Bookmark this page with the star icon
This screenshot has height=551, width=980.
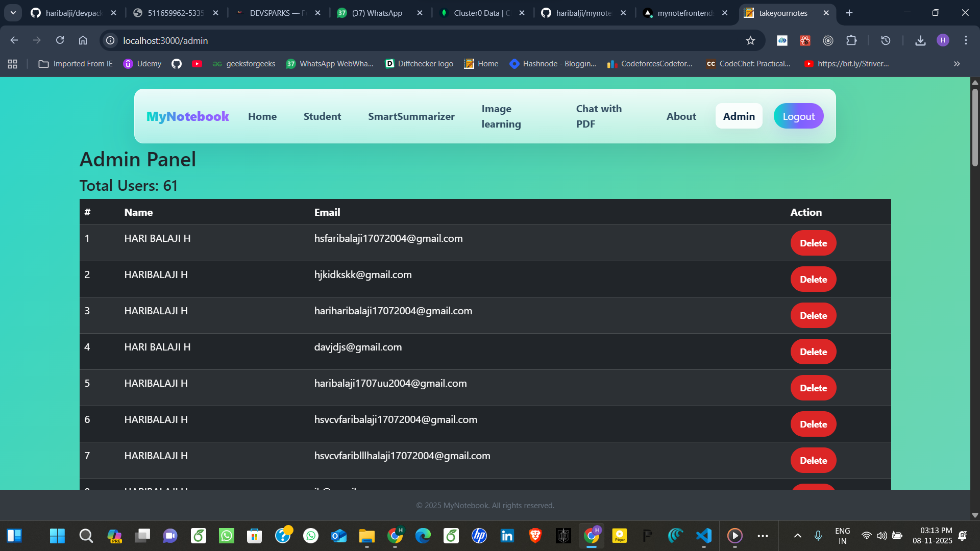[750, 40]
